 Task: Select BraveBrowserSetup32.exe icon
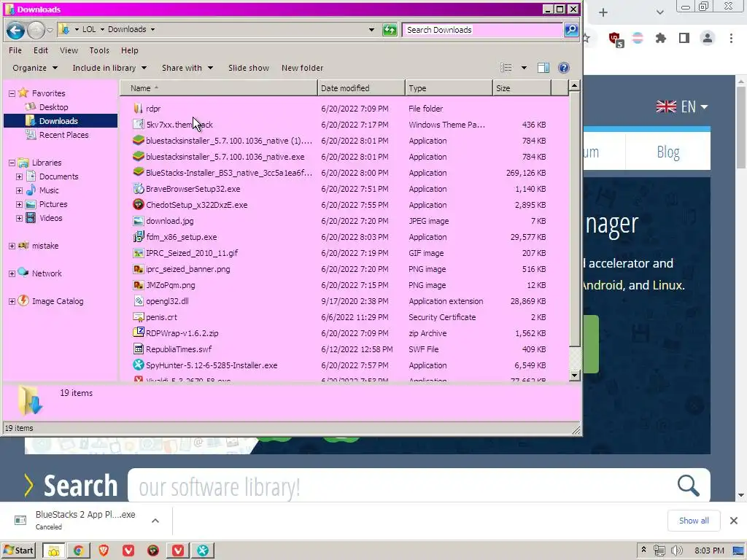(138, 189)
